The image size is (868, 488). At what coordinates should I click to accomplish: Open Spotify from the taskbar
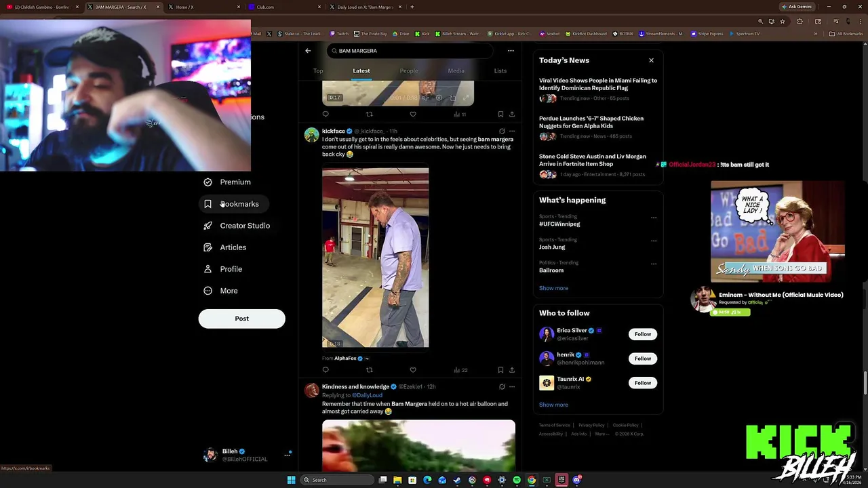coord(517,480)
